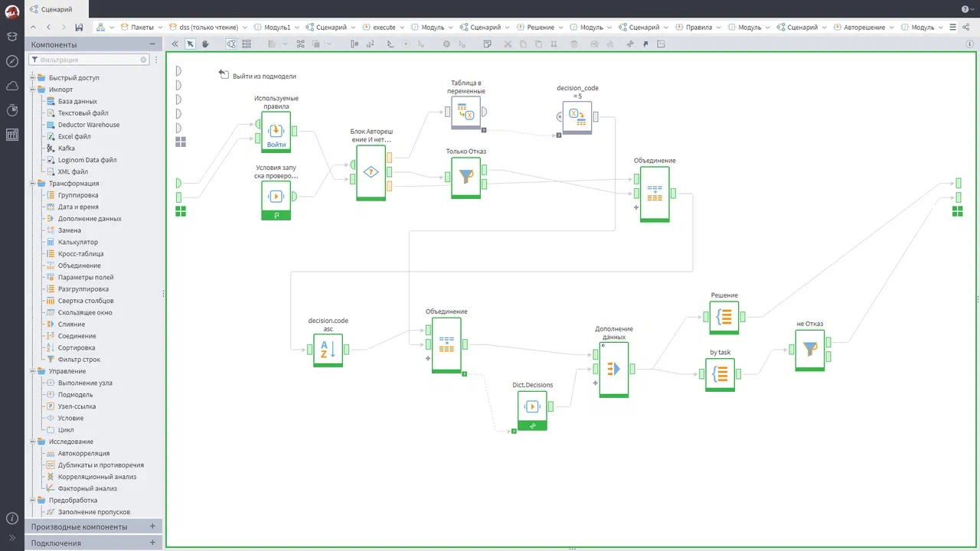Image resolution: width=980 pixels, height=551 pixels.
Task: Clear the component filter text
Action: pyautogui.click(x=143, y=59)
